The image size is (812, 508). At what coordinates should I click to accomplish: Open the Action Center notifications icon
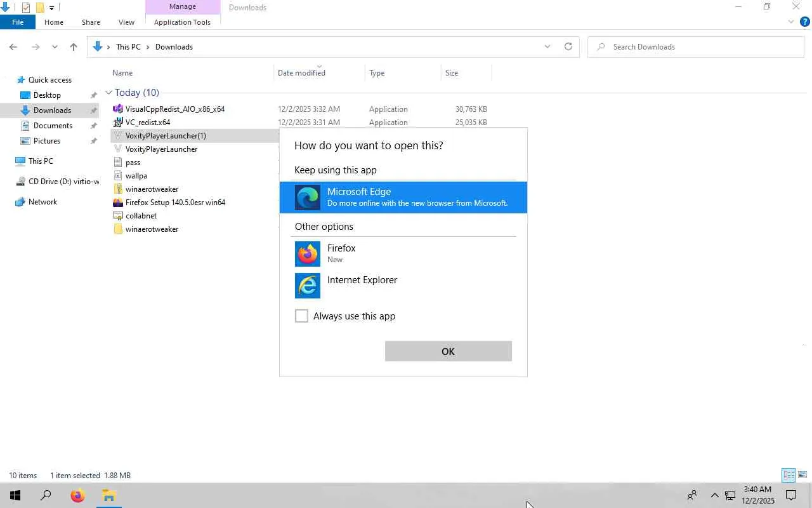click(x=791, y=495)
